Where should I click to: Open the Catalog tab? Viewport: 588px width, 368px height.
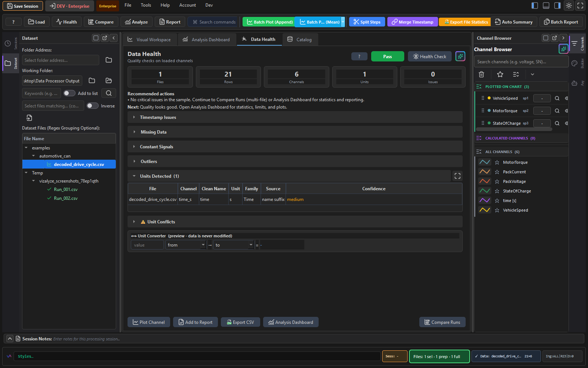[300, 39]
